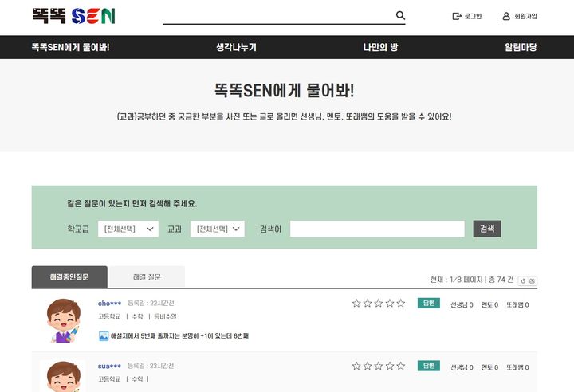Open the 학교급 dropdown
Image resolution: width=574 pixels, height=392 pixels.
coord(128,229)
